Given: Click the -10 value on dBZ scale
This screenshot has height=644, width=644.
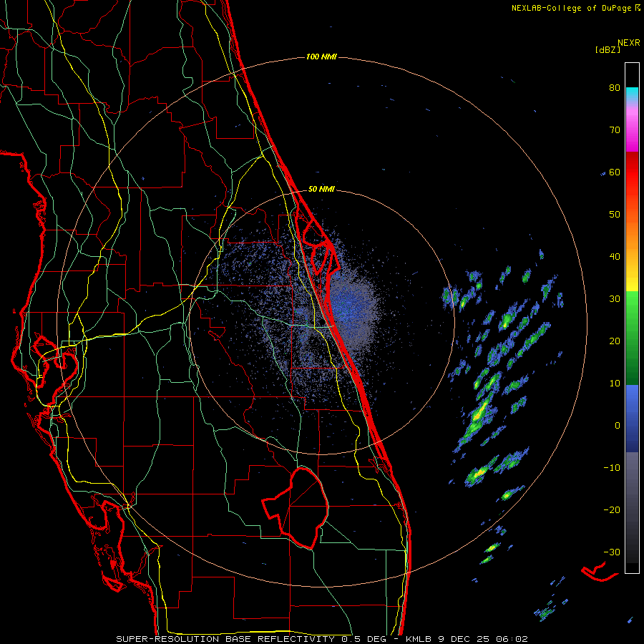Looking at the screenshot, I should pos(612,468).
